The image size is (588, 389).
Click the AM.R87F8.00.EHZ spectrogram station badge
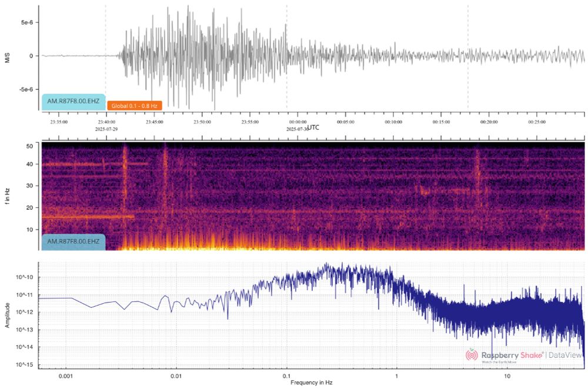point(73,240)
